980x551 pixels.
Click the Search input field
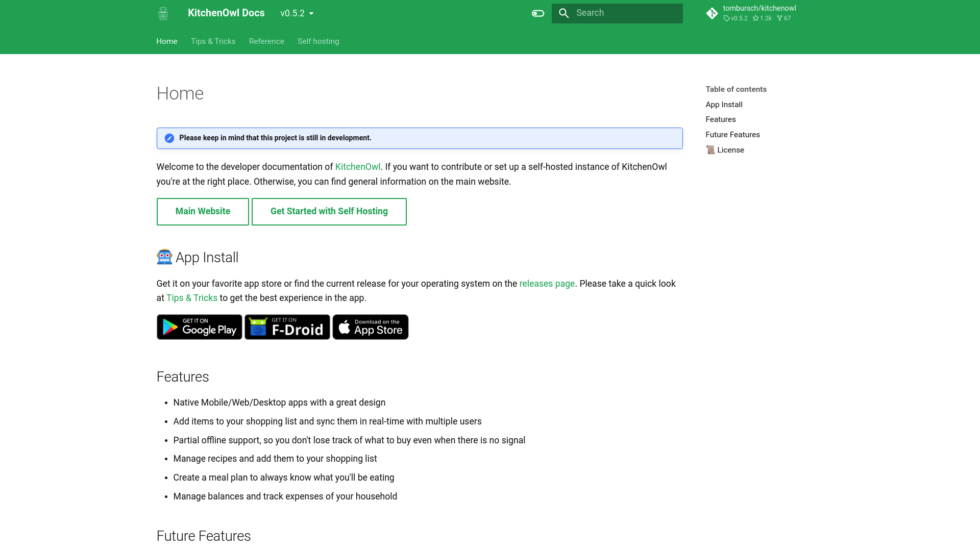pyautogui.click(x=617, y=13)
